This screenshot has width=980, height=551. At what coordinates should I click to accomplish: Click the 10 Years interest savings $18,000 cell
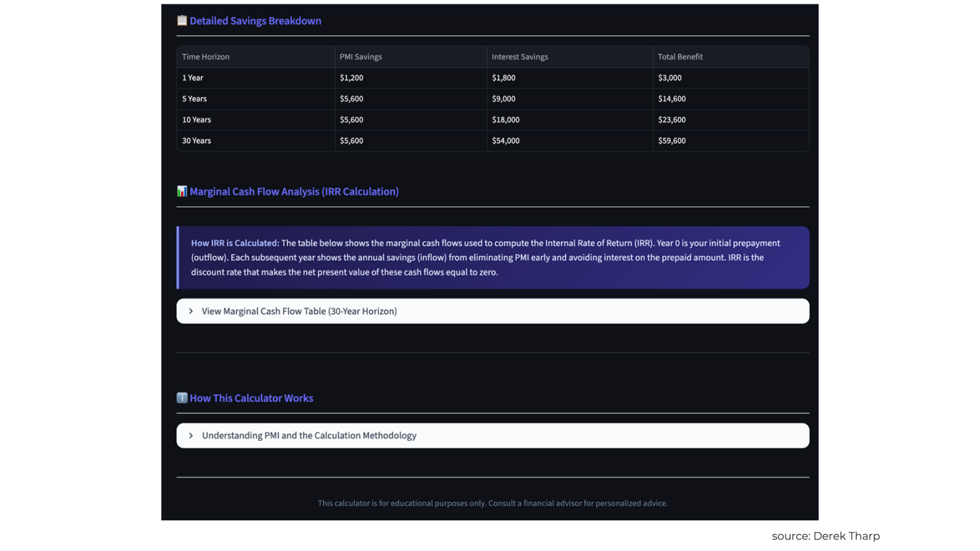tap(505, 119)
